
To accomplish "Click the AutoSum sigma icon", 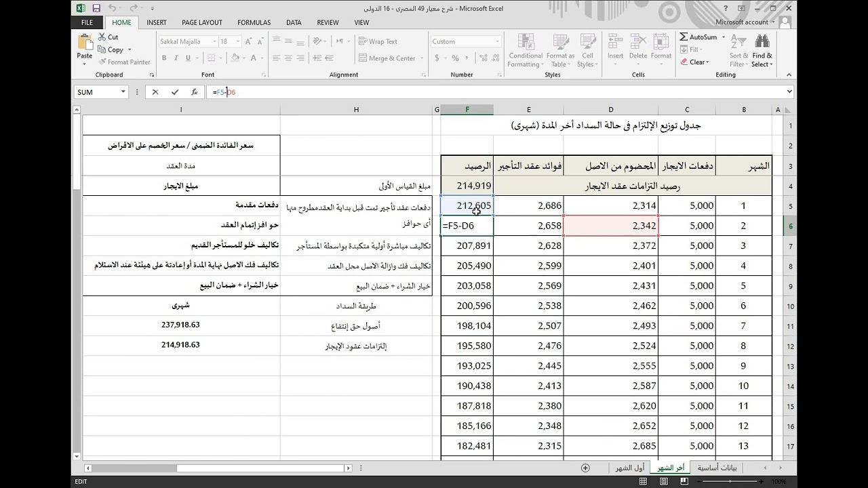I will pyautogui.click(x=684, y=37).
